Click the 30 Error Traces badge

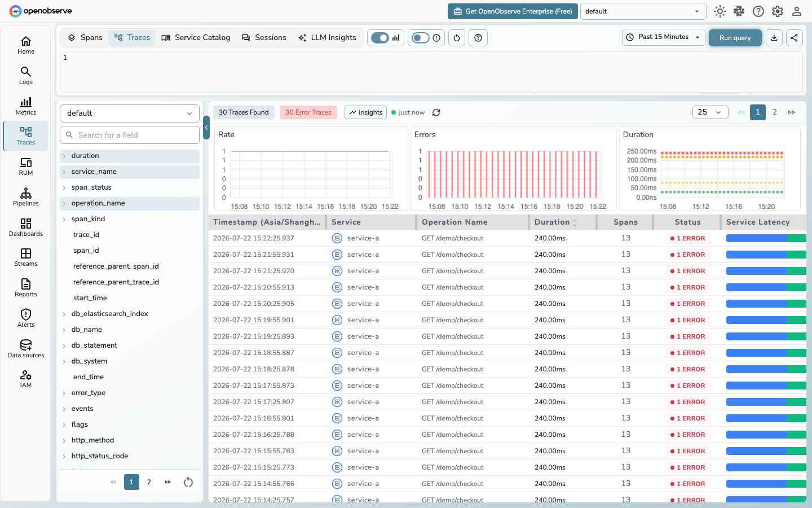[x=308, y=112]
